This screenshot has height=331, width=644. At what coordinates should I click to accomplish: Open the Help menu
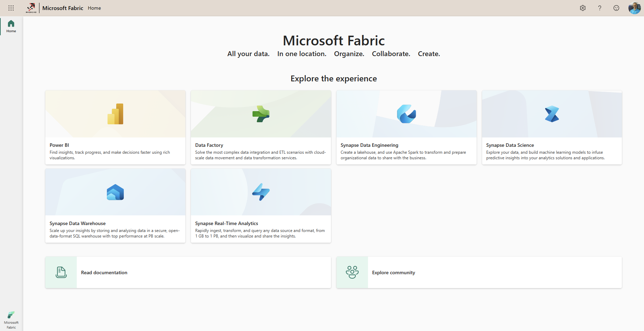600,8
